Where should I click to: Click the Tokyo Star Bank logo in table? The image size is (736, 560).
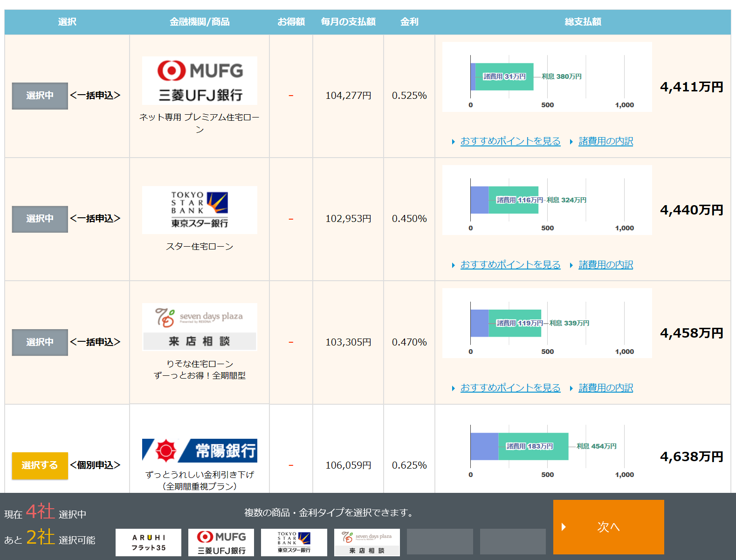199,210
